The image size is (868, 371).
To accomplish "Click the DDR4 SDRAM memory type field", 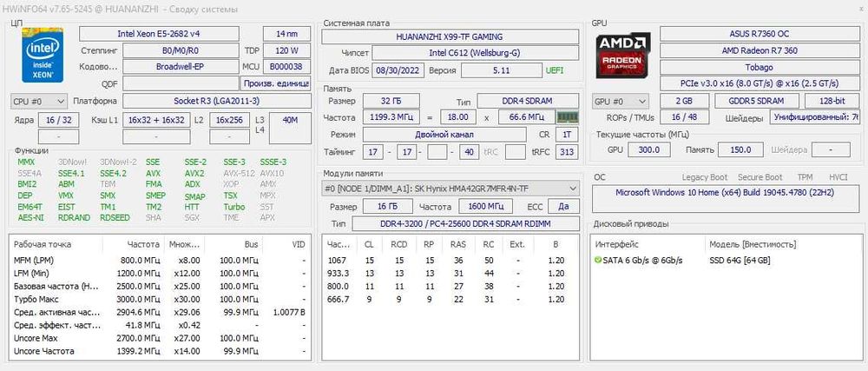I will point(528,102).
